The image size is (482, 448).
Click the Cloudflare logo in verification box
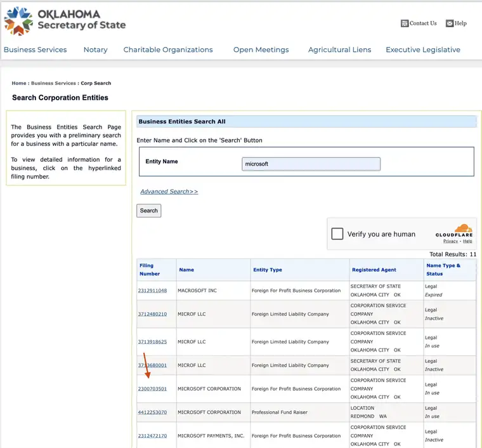[454, 230]
